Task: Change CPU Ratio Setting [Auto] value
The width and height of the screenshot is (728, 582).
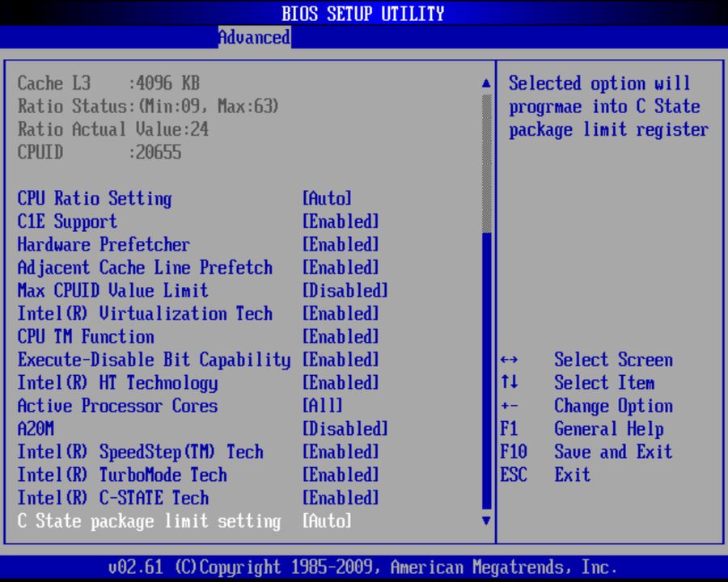Action: [327, 199]
